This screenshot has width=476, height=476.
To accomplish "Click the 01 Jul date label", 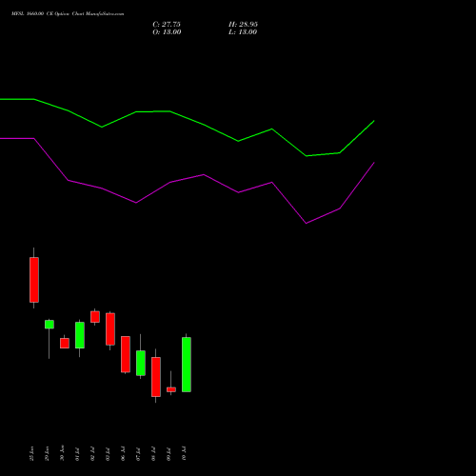I will pyautogui.click(x=77, y=454).
